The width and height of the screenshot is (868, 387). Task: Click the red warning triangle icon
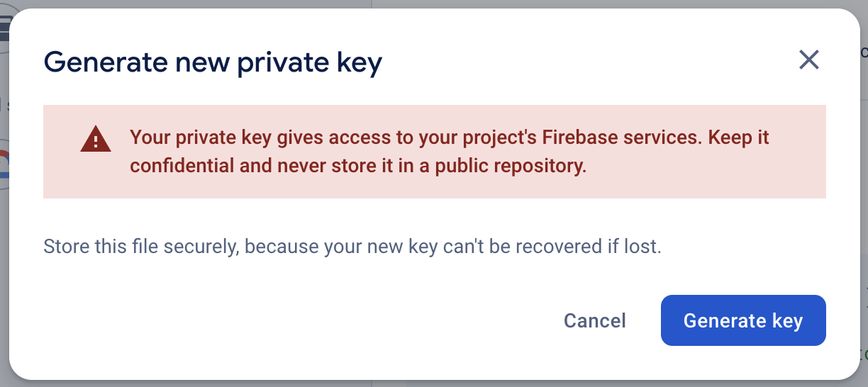point(95,139)
